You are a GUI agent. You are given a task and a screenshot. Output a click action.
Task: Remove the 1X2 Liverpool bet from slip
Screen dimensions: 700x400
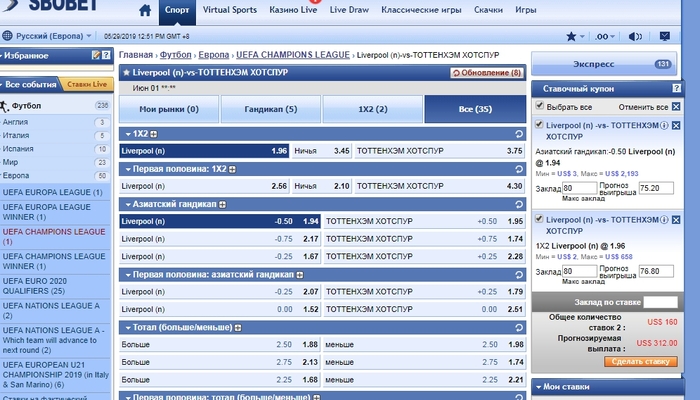[676, 220]
